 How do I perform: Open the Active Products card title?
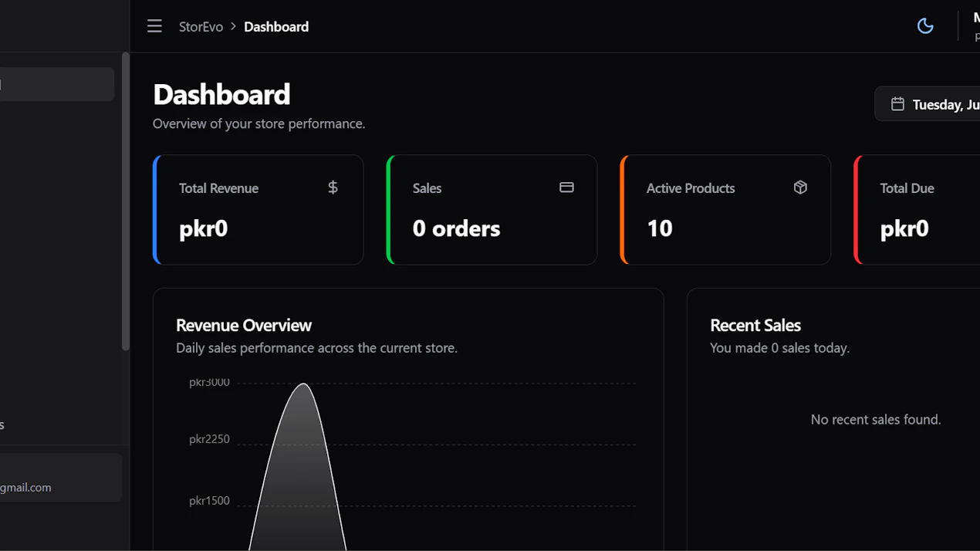coord(691,188)
